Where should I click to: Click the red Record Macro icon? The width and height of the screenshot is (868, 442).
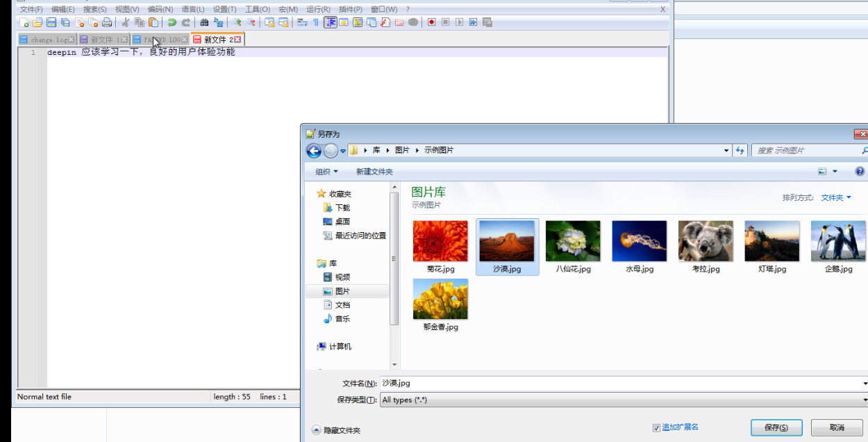pyautogui.click(x=431, y=22)
